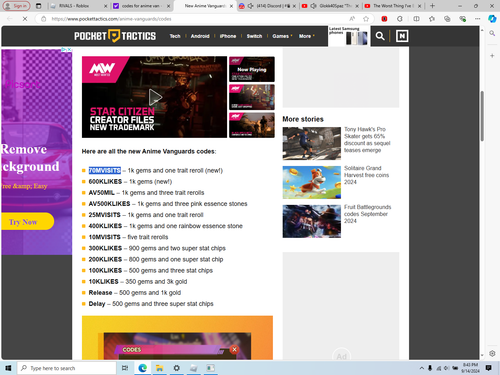Close the red X on Codes image
This screenshot has width=500, height=375.
pyautogui.click(x=234, y=349)
